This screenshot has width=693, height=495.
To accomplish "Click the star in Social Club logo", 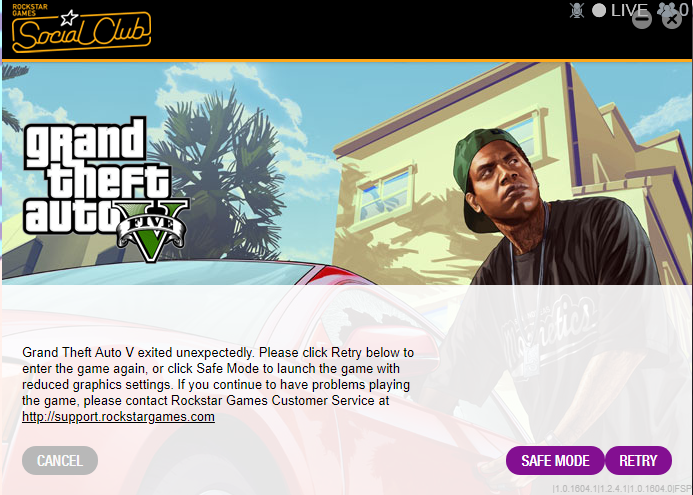I will (69, 18).
